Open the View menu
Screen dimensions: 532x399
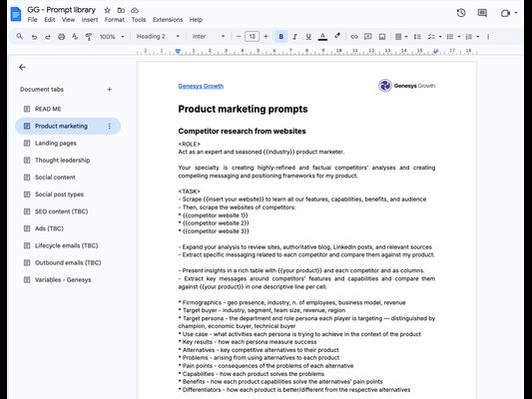[68, 20]
